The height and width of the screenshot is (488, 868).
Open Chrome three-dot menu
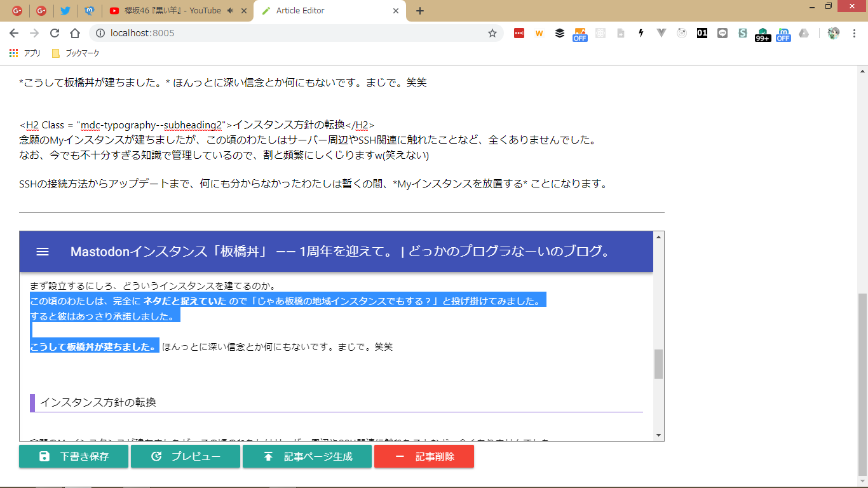coord(854,33)
